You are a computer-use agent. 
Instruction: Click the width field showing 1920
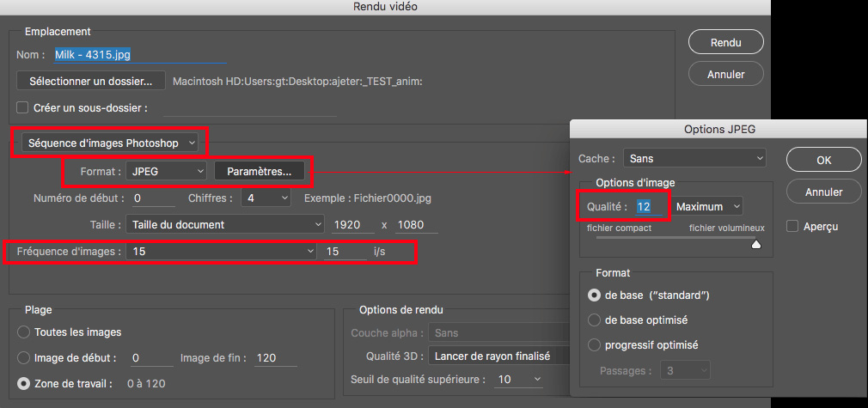coord(353,225)
